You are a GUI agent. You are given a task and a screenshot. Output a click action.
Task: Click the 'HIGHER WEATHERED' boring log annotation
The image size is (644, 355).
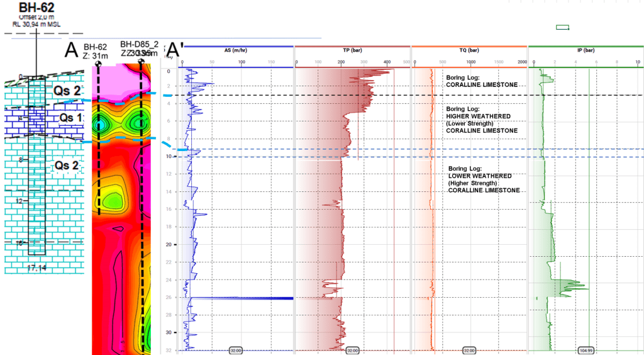(x=477, y=116)
